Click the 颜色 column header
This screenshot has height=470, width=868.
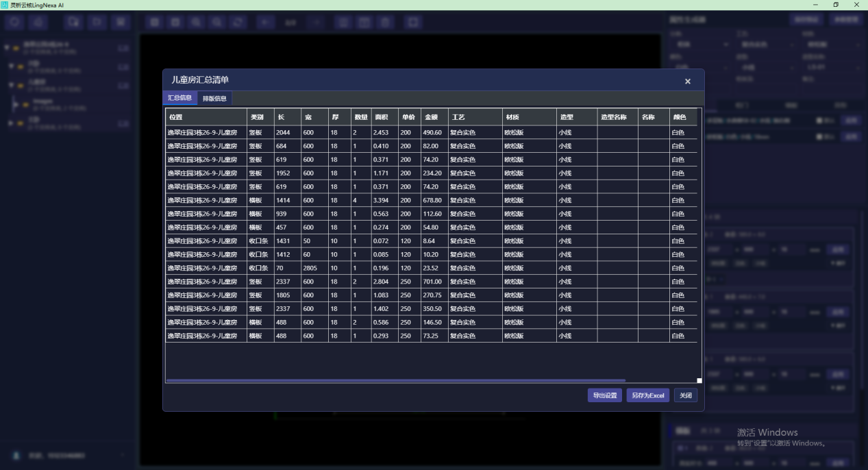coord(683,117)
